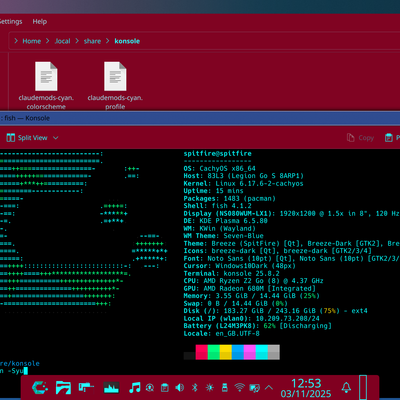Open the brightness tray icon
400x400 pixels.
210,387
